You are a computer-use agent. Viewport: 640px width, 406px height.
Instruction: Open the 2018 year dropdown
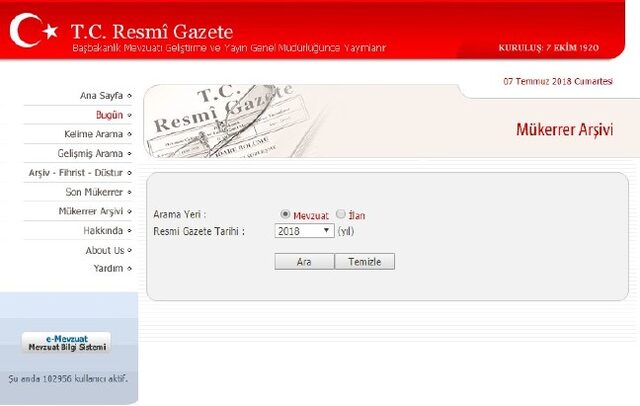point(304,231)
